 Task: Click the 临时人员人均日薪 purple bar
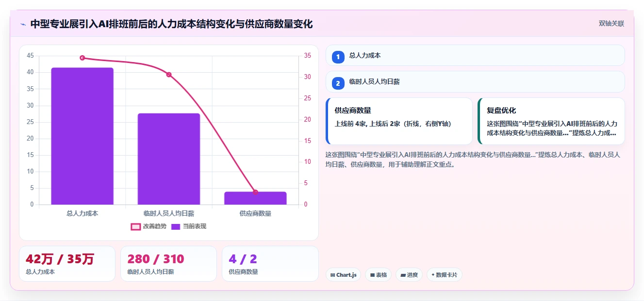pyautogui.click(x=168, y=159)
